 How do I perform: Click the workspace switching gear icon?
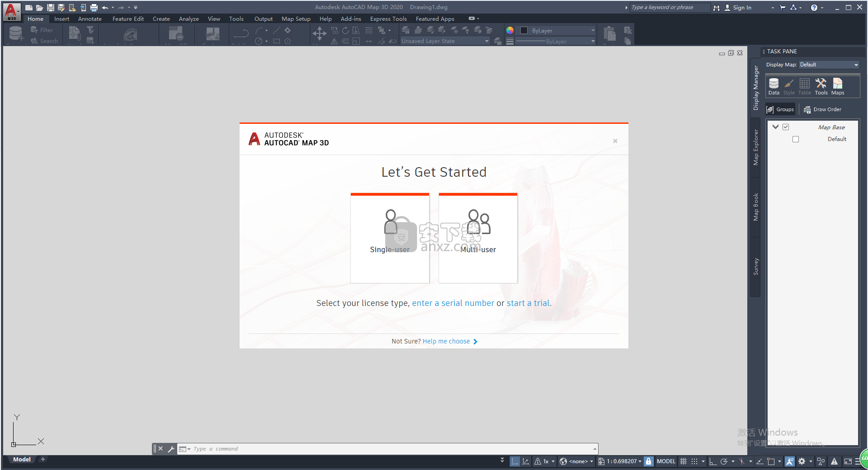802,461
